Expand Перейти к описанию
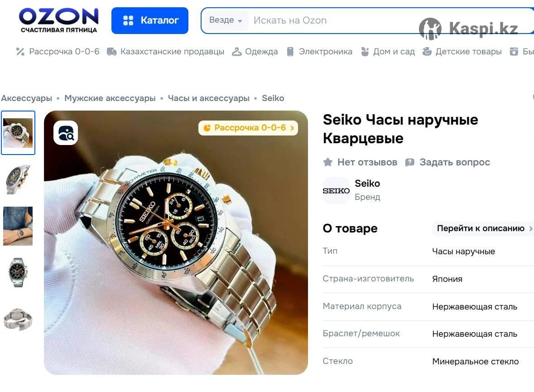The height and width of the screenshot is (392, 534). 482,228
